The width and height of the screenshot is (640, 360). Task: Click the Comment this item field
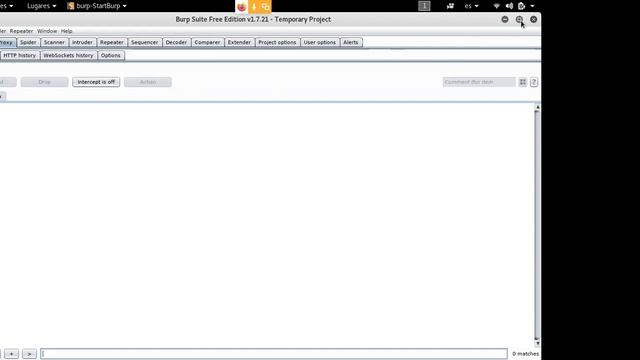[479, 82]
